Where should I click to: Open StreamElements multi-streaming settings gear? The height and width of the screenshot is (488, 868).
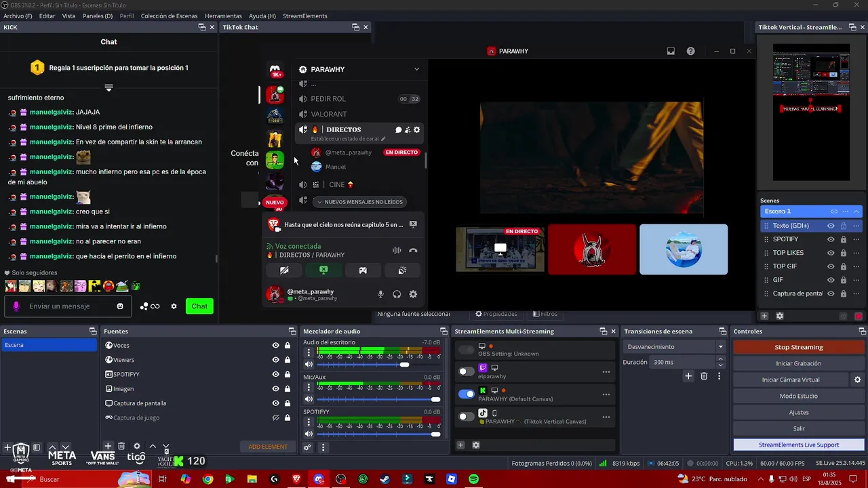[x=476, y=445]
